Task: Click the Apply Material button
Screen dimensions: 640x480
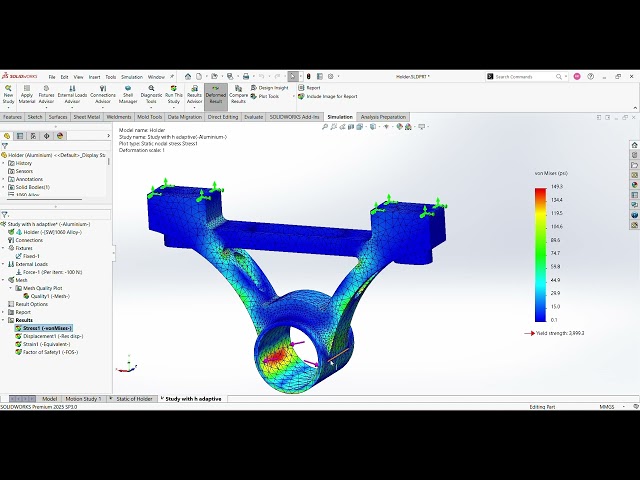Action: coord(27,94)
